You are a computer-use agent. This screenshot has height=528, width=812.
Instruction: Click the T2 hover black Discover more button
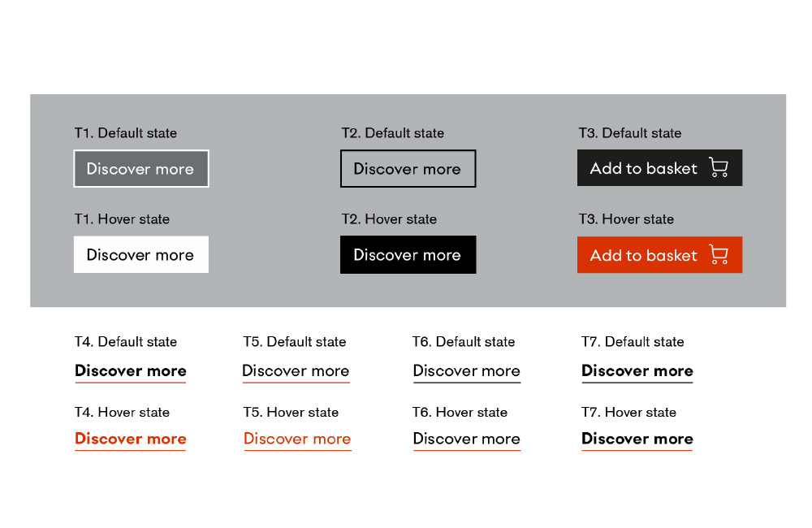point(408,254)
